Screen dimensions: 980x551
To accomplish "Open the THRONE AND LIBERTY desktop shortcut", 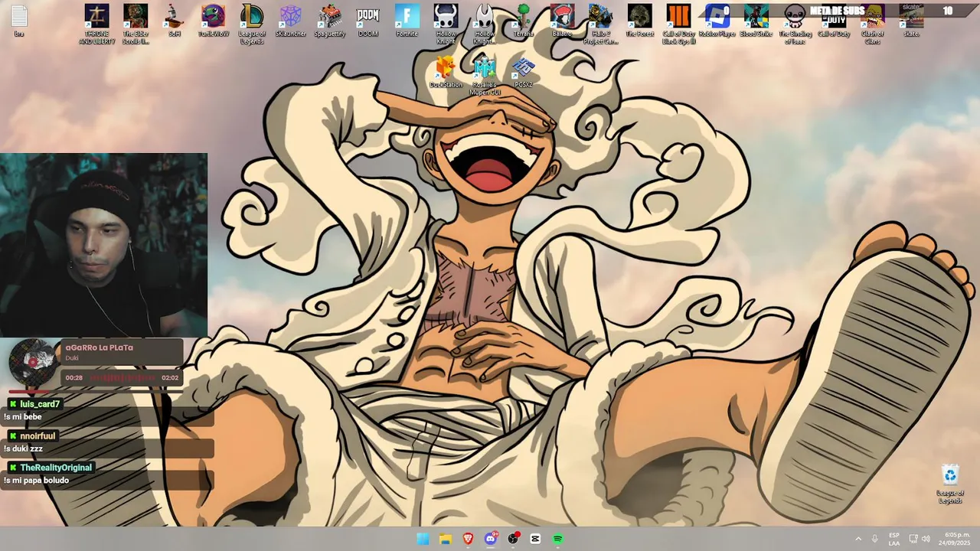I will (x=96, y=23).
